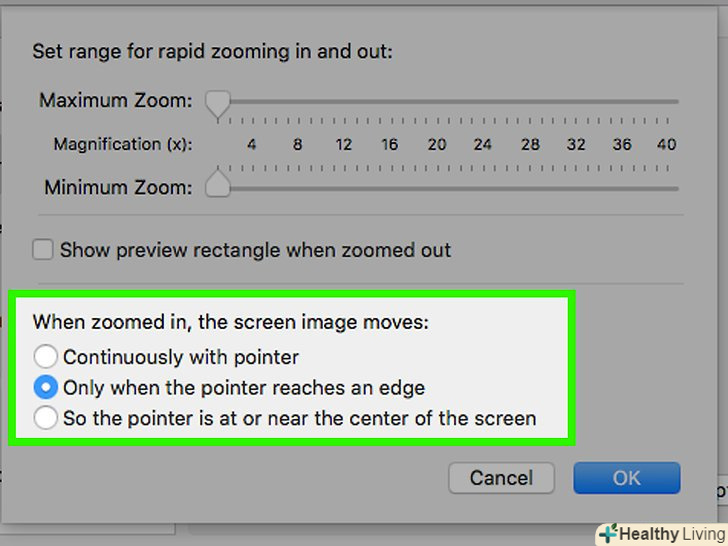Confirm the dialog with OK
728x546 pixels.
(x=626, y=478)
